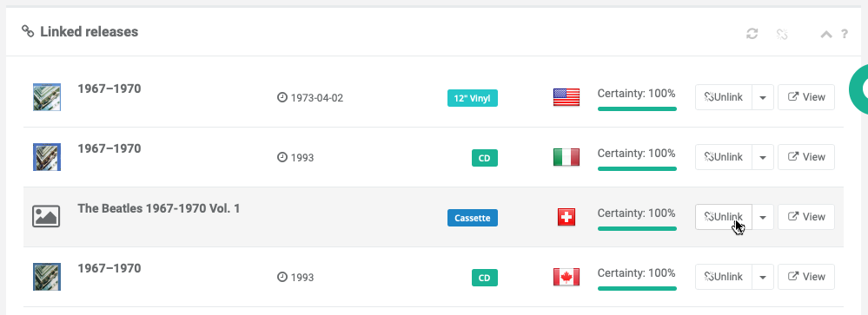View the Canadian CD release
The height and width of the screenshot is (315, 868).
pyautogui.click(x=806, y=277)
